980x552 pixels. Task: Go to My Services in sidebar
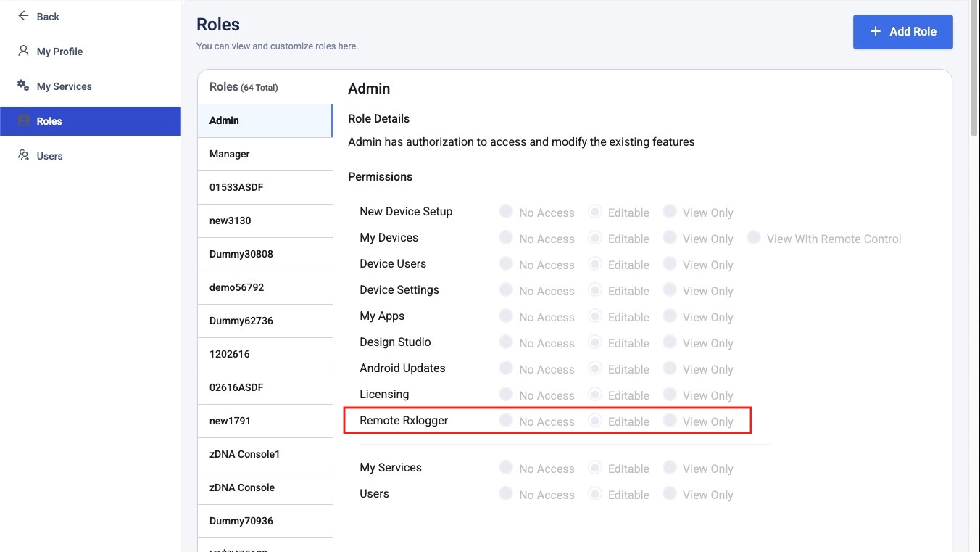pyautogui.click(x=64, y=86)
